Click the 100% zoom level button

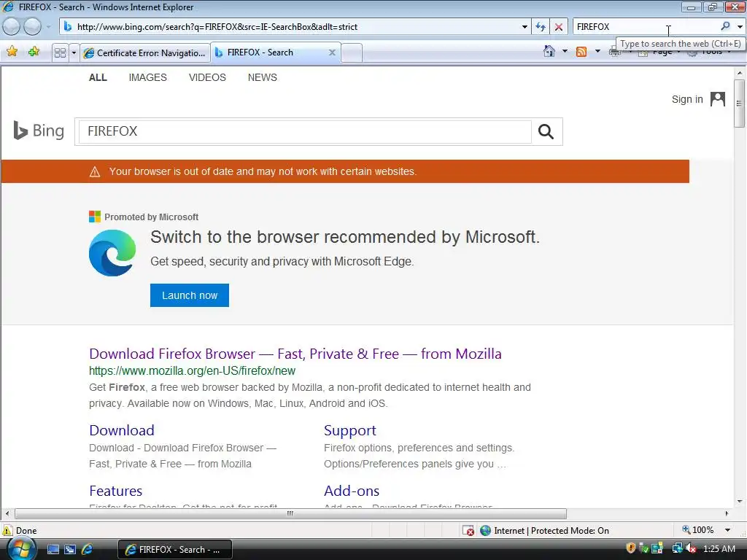pos(698,530)
